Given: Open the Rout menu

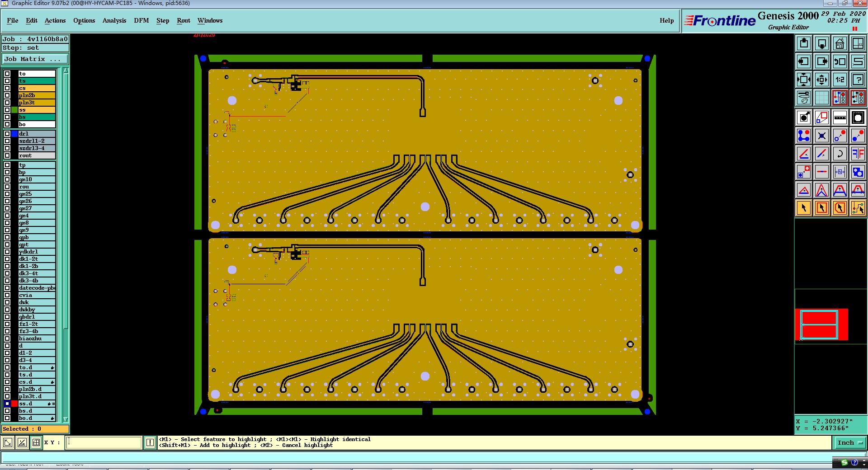Looking at the screenshot, I should tap(184, 20).
